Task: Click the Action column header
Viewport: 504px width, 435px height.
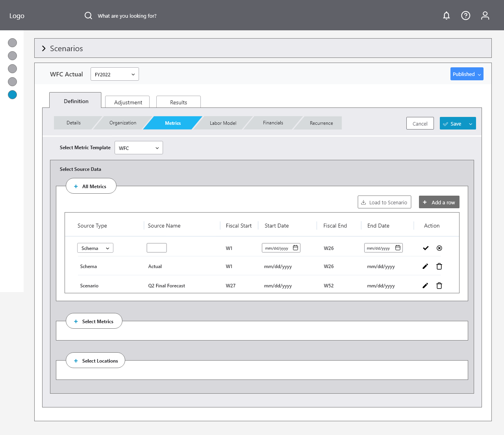Action: [432, 226]
